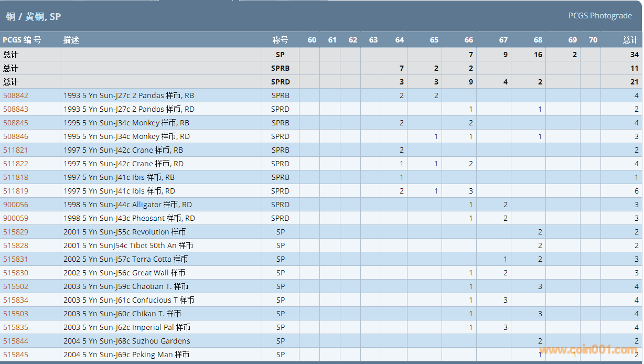The image size is (644, 364).
Task: Click the 'PCGS 编号' column header
Action: click(x=22, y=40)
